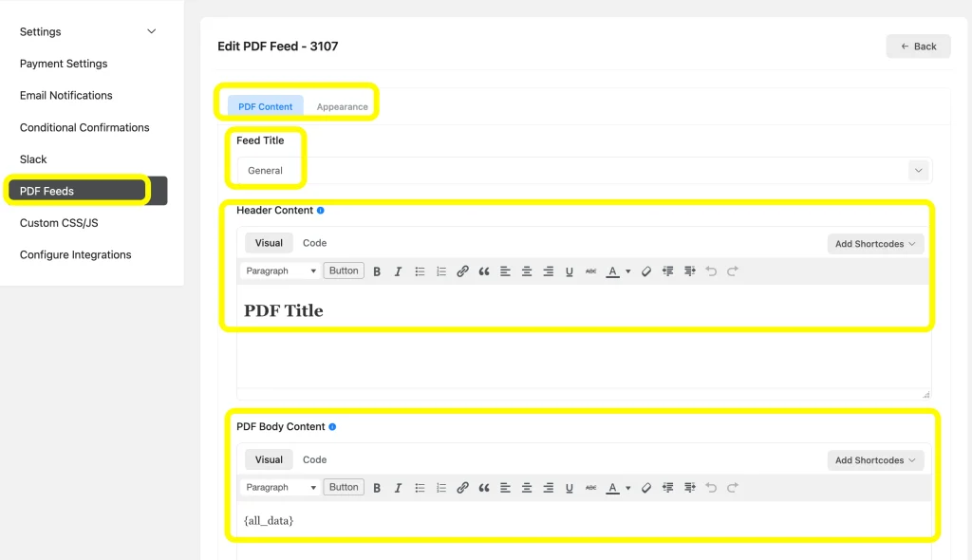Select Code tab in Header Content editor
This screenshot has height=560, width=972.
(314, 243)
